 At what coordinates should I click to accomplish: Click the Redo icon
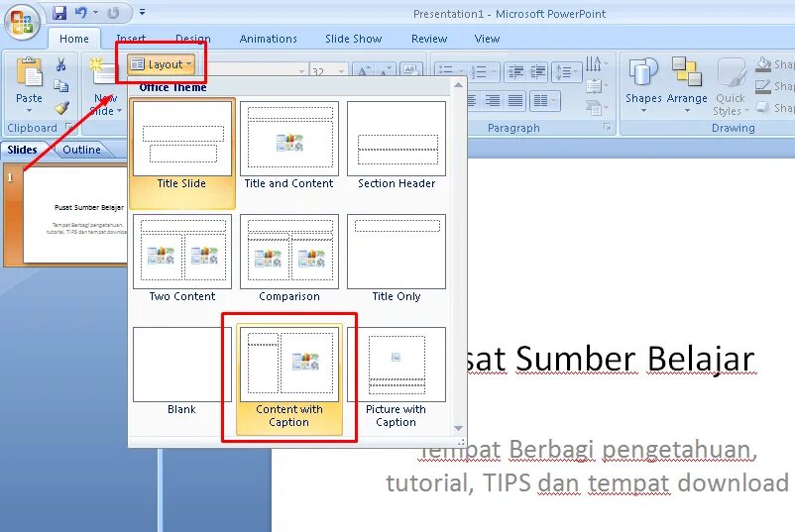point(113,13)
